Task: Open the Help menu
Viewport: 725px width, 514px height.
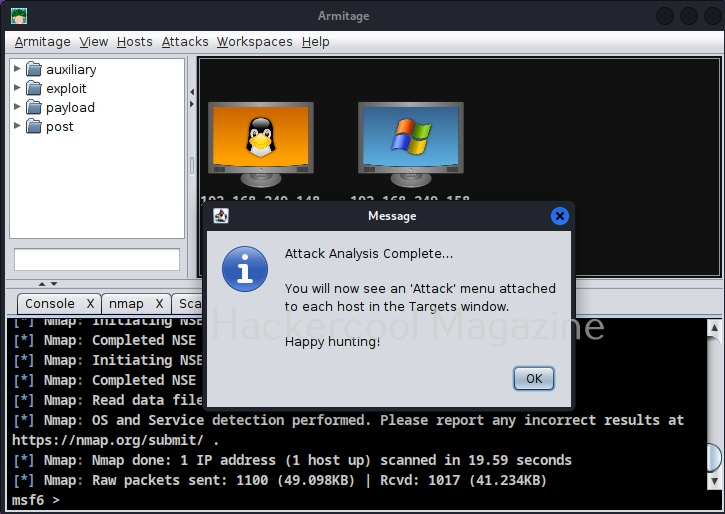Action: point(316,42)
